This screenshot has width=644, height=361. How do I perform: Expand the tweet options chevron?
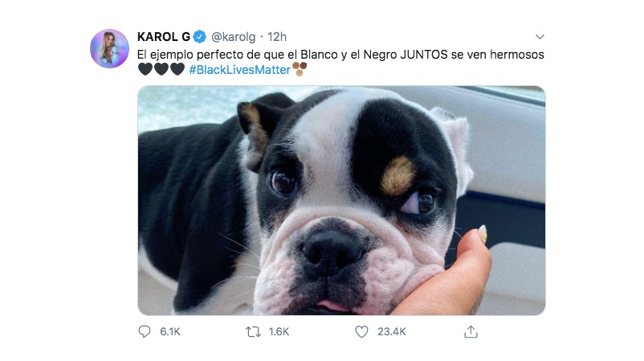[x=540, y=37]
